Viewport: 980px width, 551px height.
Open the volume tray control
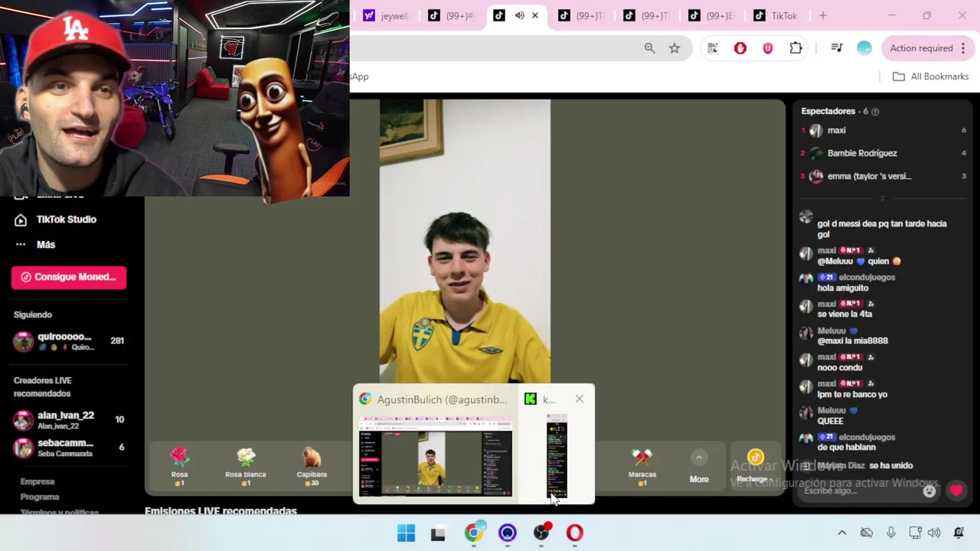[934, 533]
